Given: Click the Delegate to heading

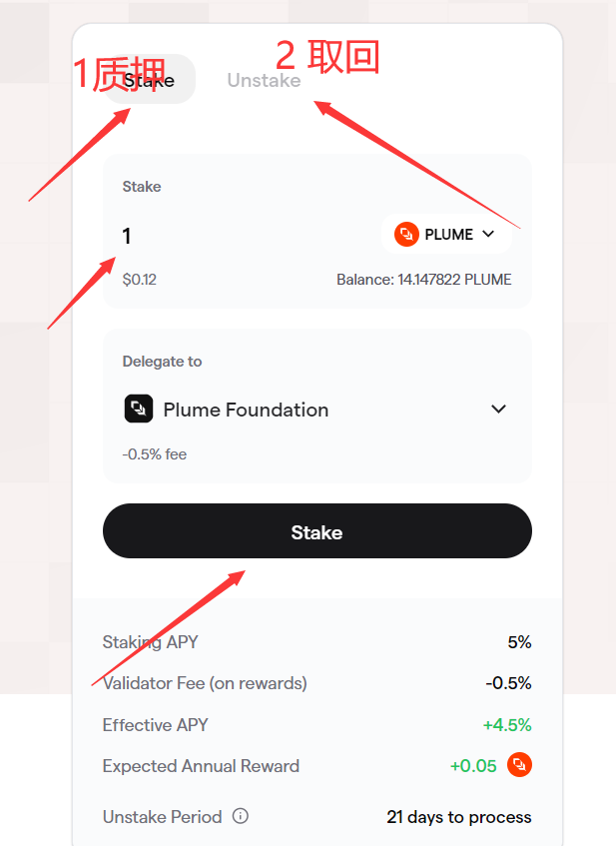Looking at the screenshot, I should [162, 362].
